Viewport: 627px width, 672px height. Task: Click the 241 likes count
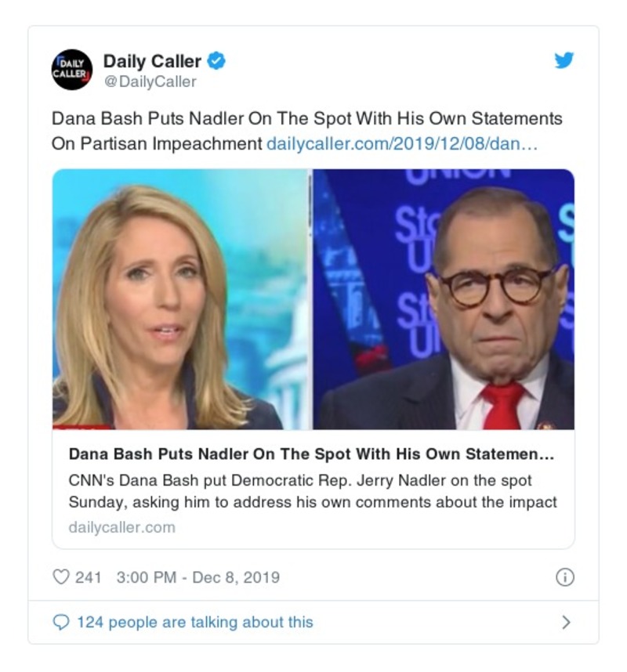click(89, 577)
